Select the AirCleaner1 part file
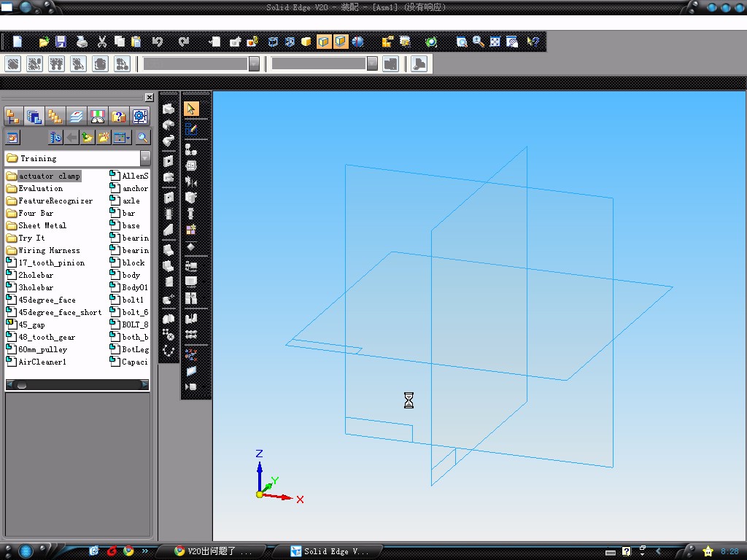 (x=36, y=362)
